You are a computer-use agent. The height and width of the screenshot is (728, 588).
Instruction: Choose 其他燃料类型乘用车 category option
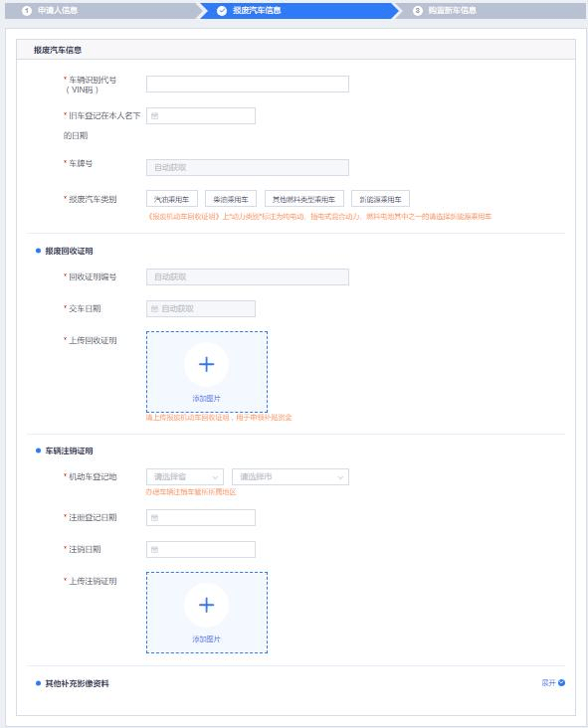point(303,199)
